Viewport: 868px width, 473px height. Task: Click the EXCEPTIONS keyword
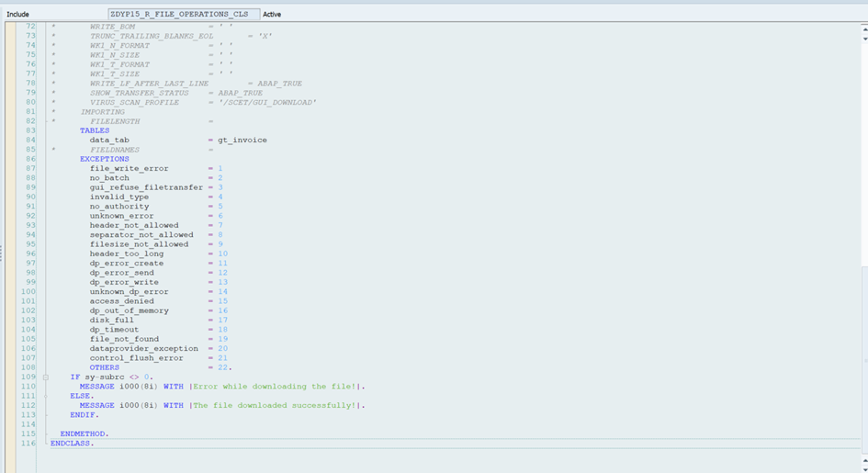104,159
